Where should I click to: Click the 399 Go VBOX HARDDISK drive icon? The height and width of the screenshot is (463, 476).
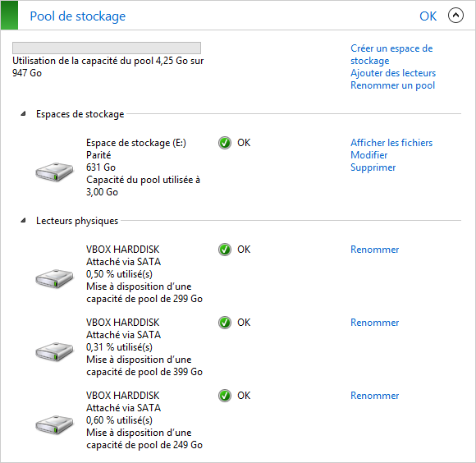point(54,351)
